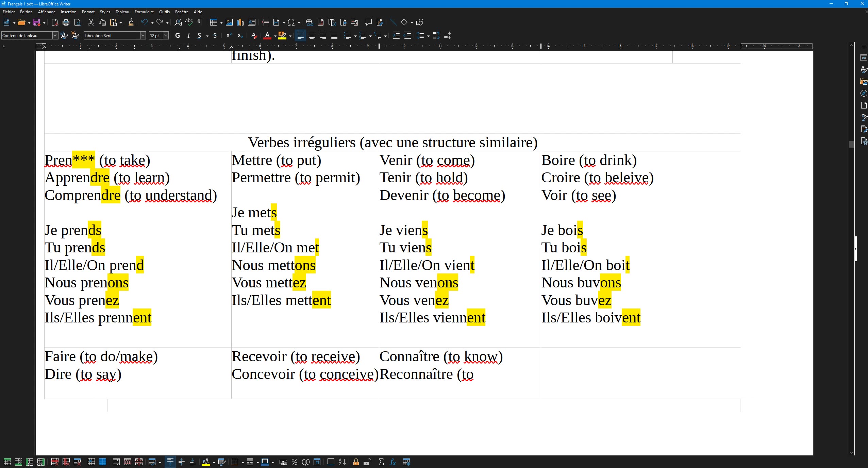Viewport: 868px width, 468px height.
Task: Run the spelling check
Action: point(189,22)
